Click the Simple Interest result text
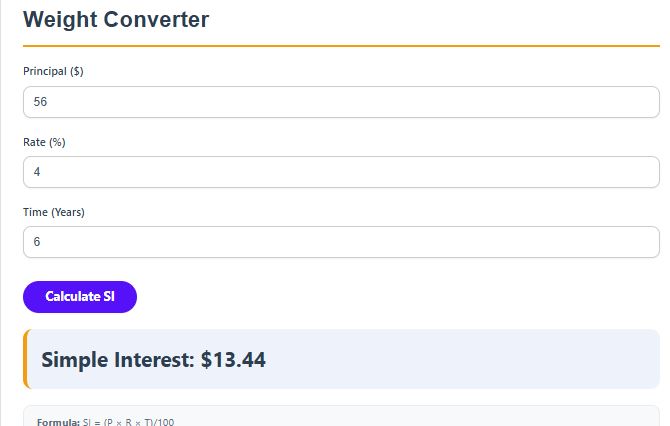This screenshot has width=670, height=426. 118,360
